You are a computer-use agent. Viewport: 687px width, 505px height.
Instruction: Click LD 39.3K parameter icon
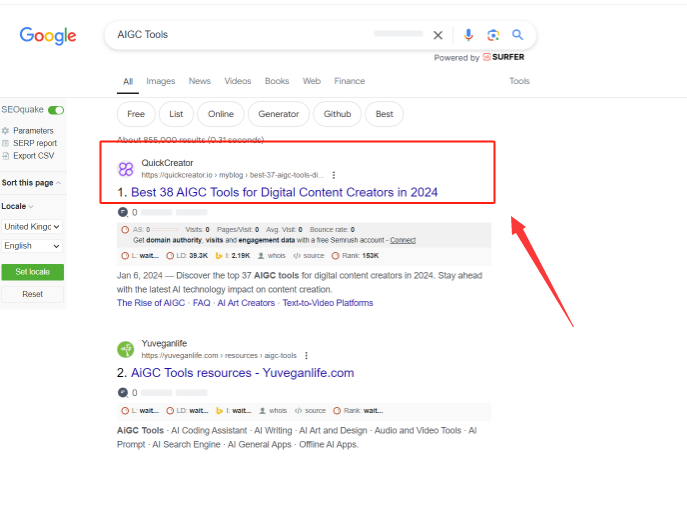[x=170, y=256]
